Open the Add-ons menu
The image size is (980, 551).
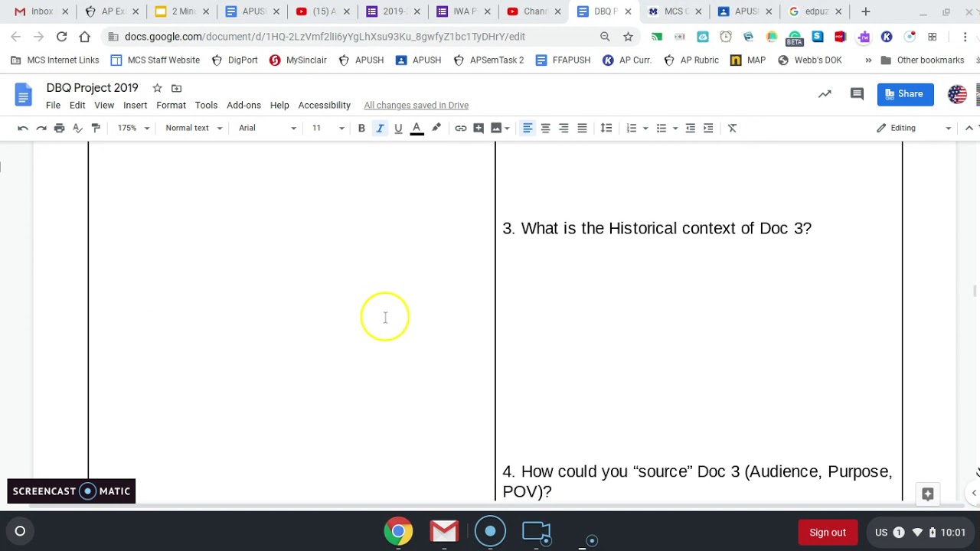tap(243, 105)
